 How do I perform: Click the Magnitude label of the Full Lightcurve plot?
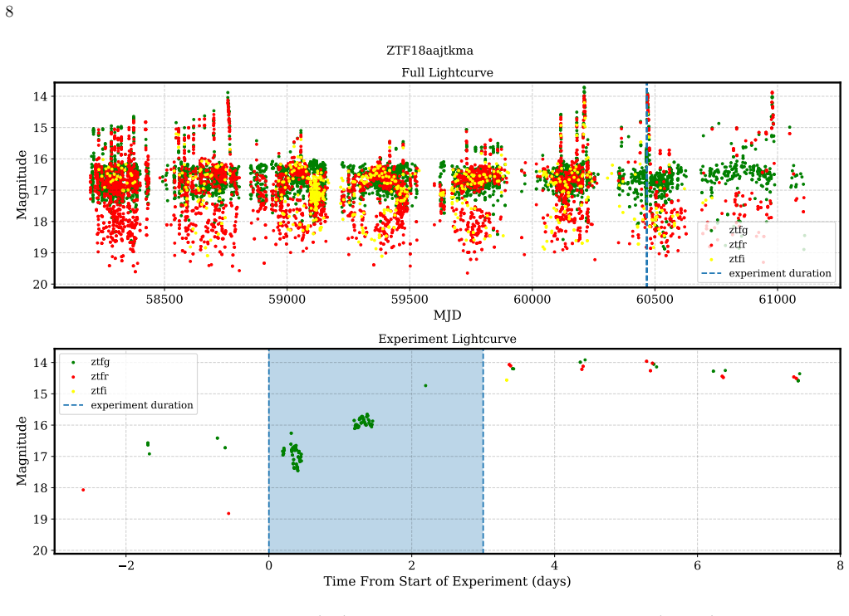21,184
